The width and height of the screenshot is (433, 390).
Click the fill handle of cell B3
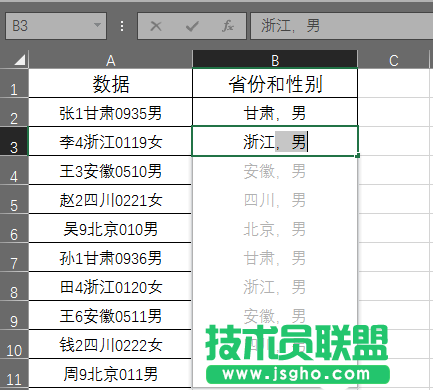358,156
